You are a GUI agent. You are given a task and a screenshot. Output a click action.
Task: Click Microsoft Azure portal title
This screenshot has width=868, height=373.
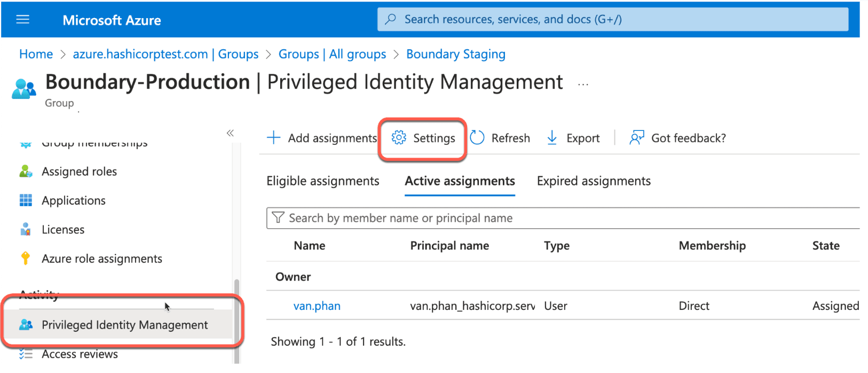[112, 20]
